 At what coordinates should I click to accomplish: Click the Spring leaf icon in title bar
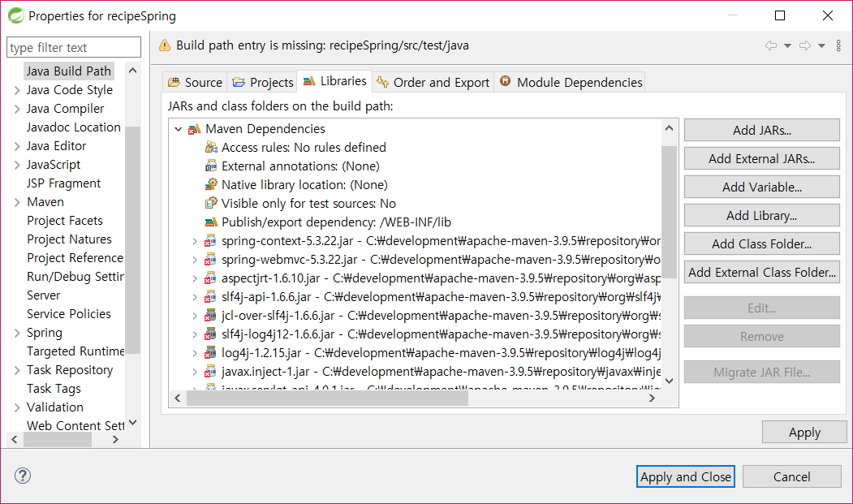[15, 15]
